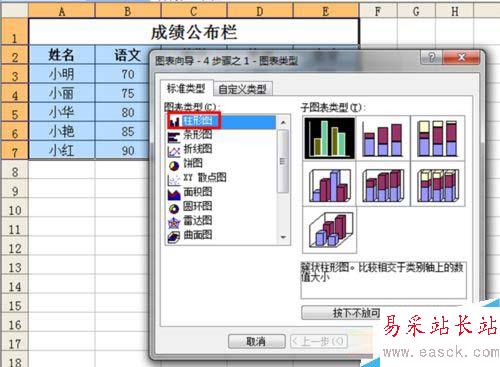500x367 pixels.
Task: Click the 姓名 header cell
Action: [x=62, y=55]
